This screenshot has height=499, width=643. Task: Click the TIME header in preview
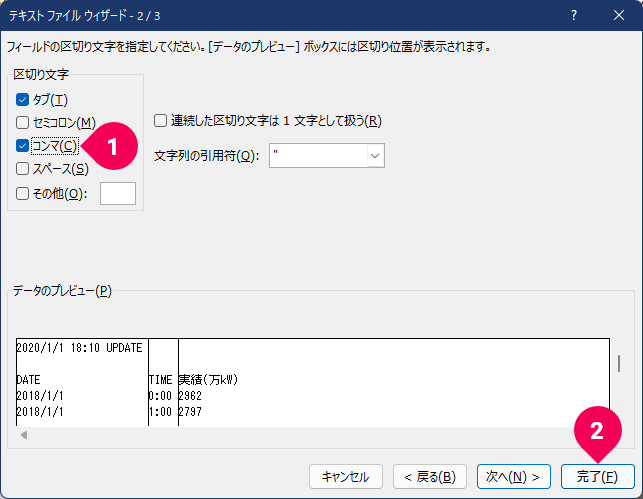[x=160, y=380]
